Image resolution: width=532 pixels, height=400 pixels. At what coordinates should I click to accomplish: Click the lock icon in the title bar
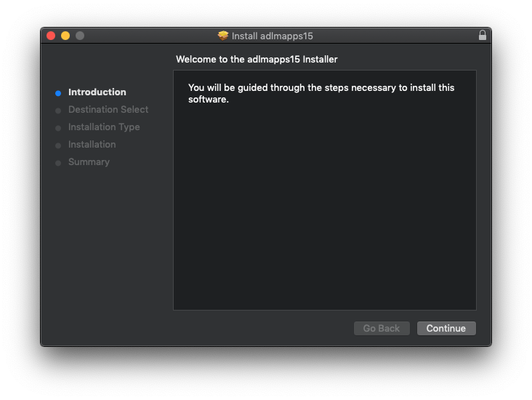point(483,36)
